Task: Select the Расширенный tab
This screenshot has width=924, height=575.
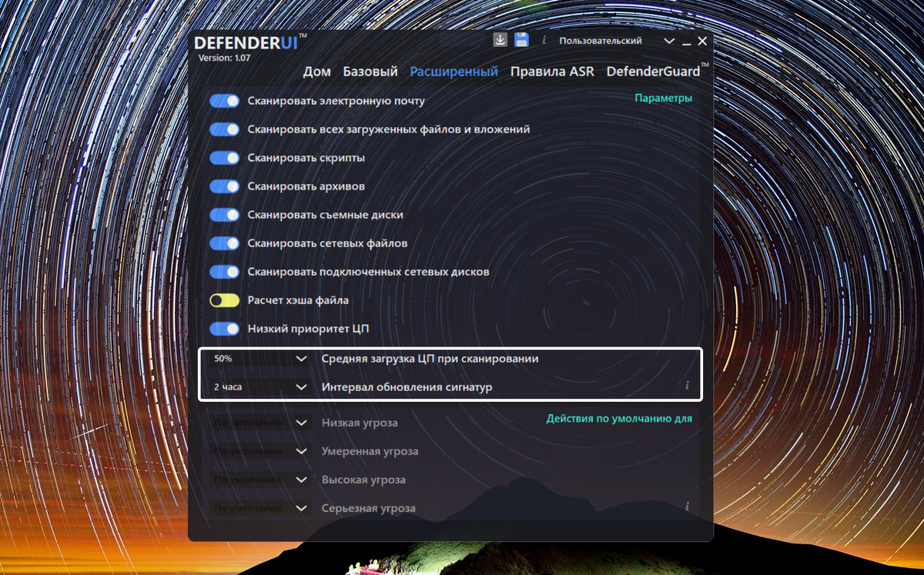Action: [x=454, y=72]
